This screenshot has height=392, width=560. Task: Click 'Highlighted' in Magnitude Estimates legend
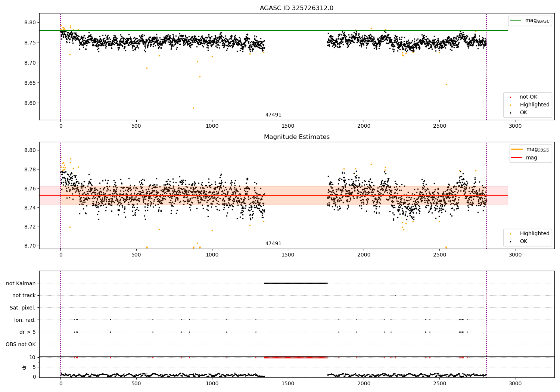pos(535,234)
